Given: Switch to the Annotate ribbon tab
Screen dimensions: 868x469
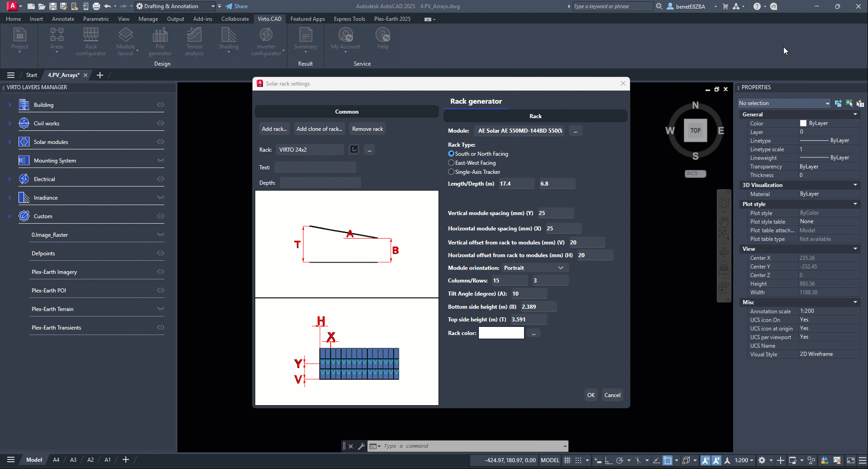Looking at the screenshot, I should [63, 19].
